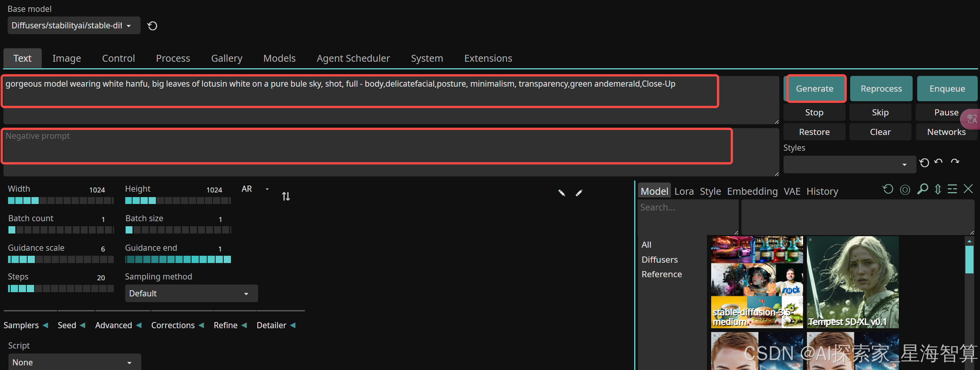Select the stable-diffusion-3.5-medium model thumbnail
Image resolution: width=980 pixels, height=370 pixels.
pyautogui.click(x=757, y=282)
